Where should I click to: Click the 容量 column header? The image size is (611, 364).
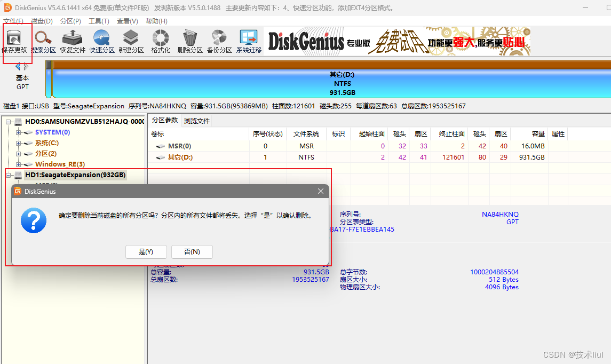coord(529,133)
